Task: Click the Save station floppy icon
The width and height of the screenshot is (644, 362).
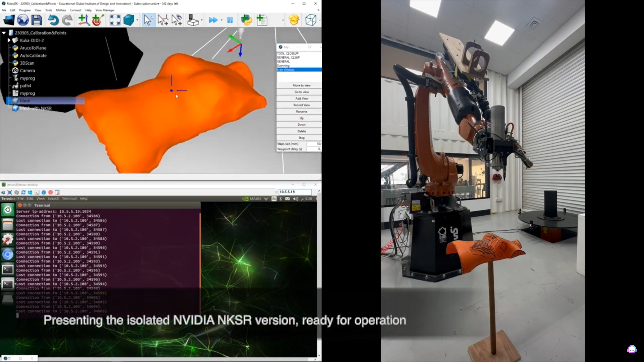Action: click(37, 20)
